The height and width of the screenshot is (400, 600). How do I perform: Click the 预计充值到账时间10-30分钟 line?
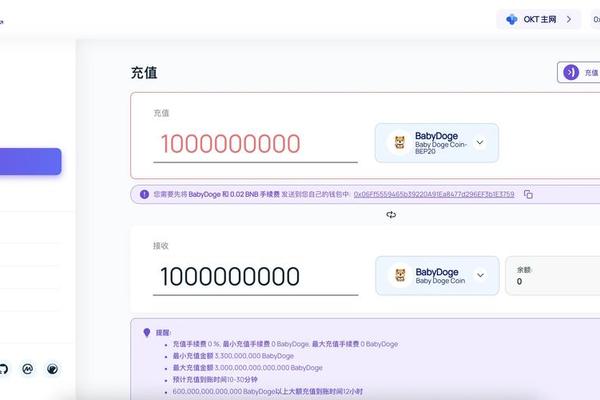tap(215, 380)
